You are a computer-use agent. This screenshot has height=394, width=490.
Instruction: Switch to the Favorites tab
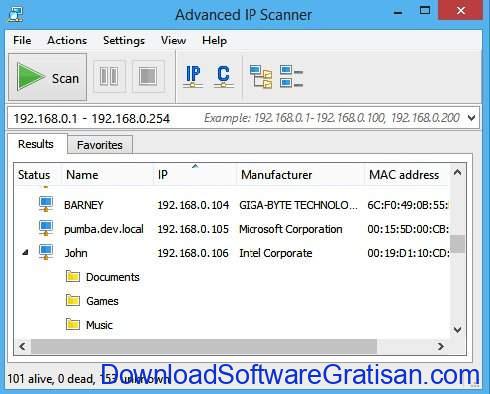click(x=100, y=145)
